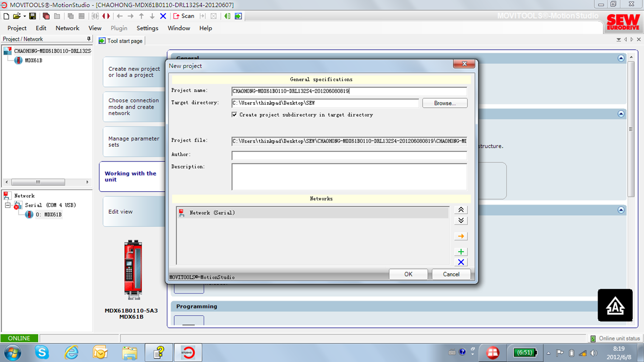Click the orange arrow button in Networks
The image size is (644, 362).
click(461, 236)
